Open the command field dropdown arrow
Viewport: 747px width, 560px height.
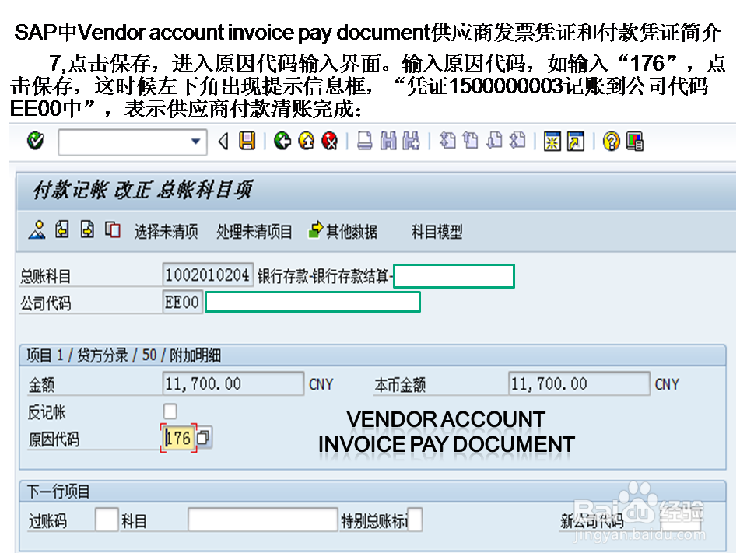coord(195,142)
